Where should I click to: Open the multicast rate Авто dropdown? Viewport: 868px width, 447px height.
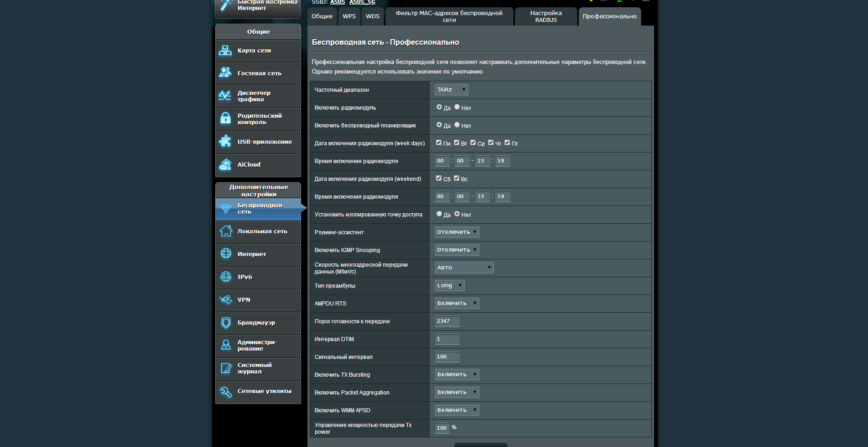point(464,268)
